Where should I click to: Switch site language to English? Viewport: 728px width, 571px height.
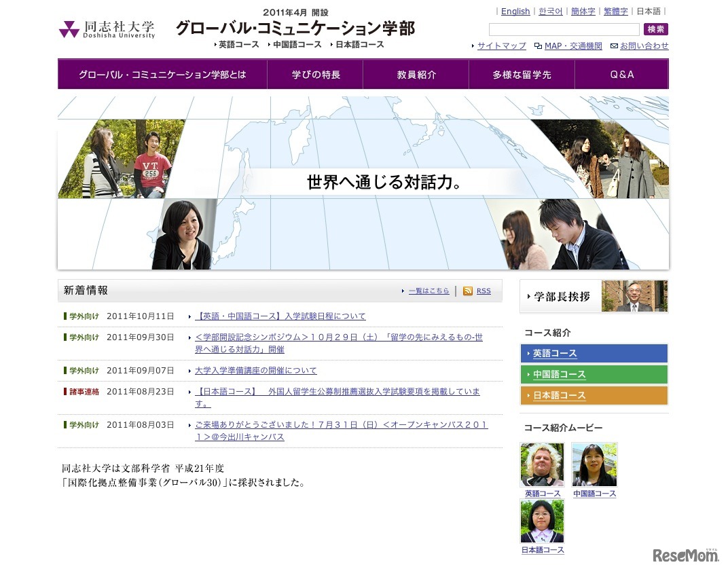click(x=515, y=12)
